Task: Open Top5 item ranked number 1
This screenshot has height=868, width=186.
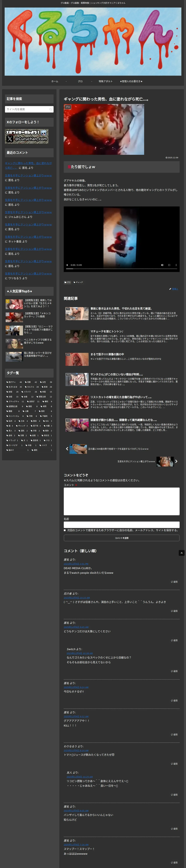Action: click(29, 304)
